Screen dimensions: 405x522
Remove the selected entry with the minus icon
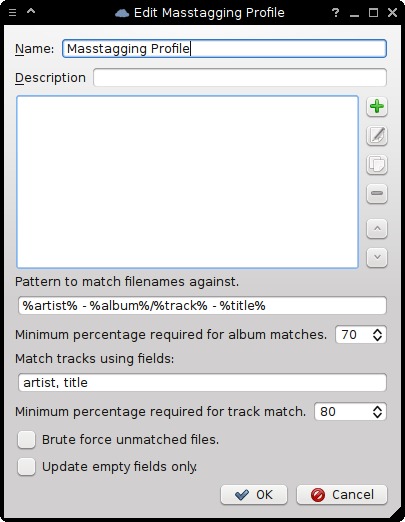pos(377,193)
